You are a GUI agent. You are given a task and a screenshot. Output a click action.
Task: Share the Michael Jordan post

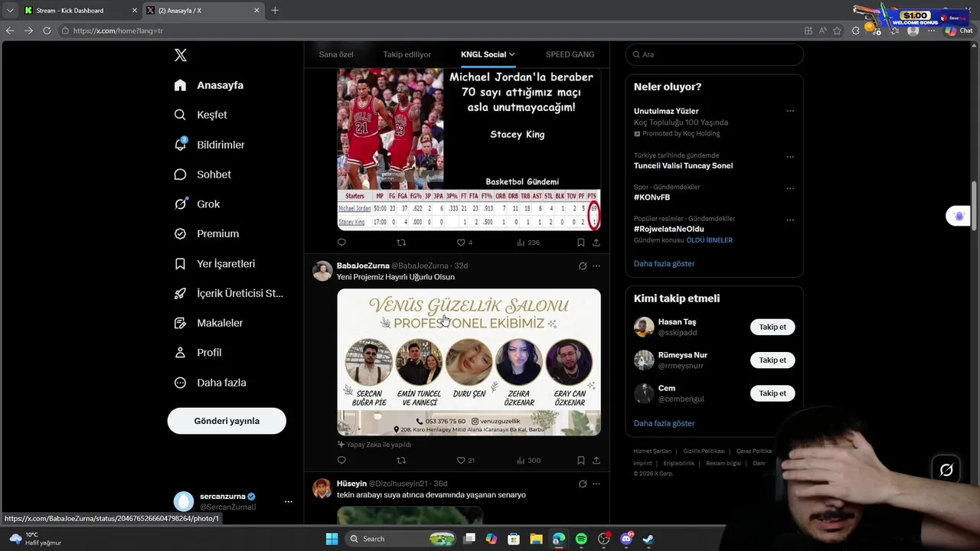pos(596,243)
